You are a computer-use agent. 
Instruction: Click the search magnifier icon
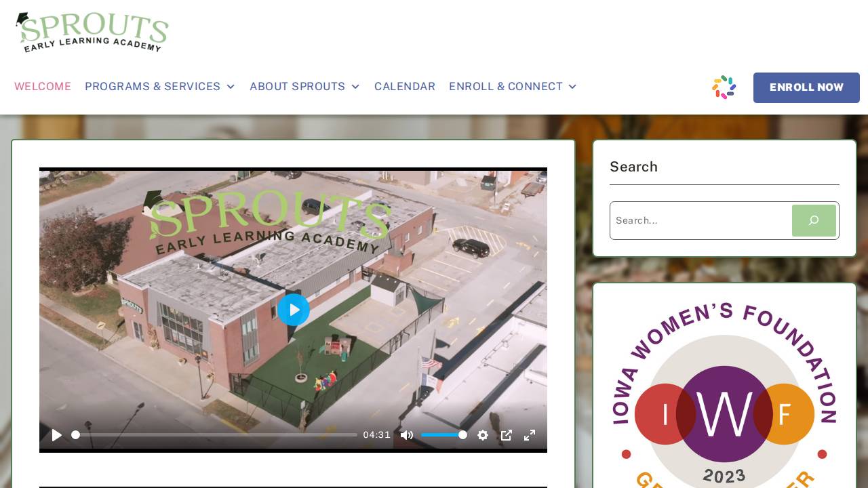pos(814,220)
